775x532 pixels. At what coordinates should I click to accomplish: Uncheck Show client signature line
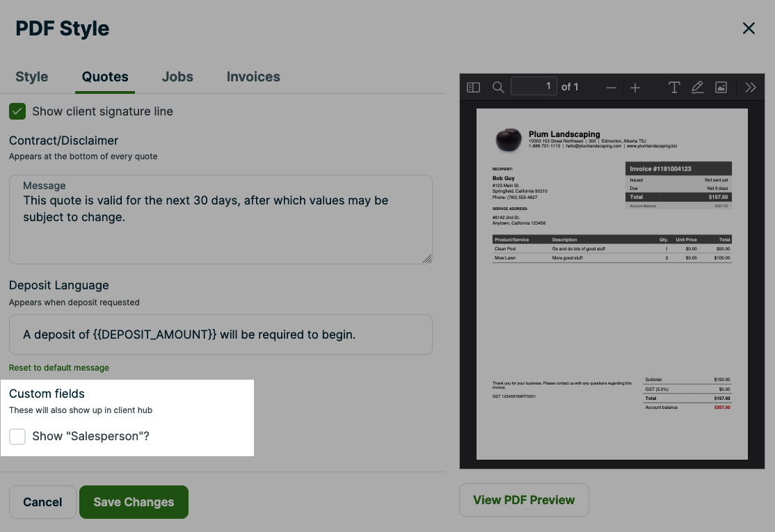point(17,111)
